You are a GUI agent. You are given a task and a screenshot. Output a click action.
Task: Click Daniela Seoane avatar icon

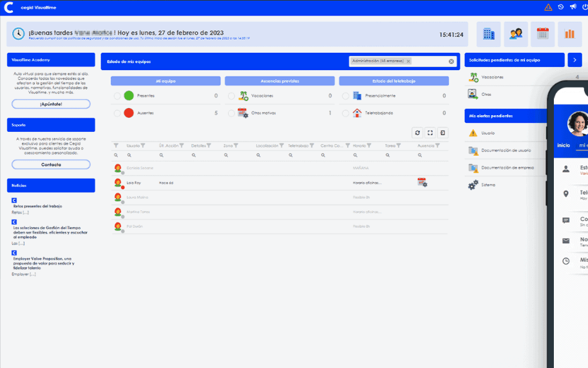click(x=118, y=169)
